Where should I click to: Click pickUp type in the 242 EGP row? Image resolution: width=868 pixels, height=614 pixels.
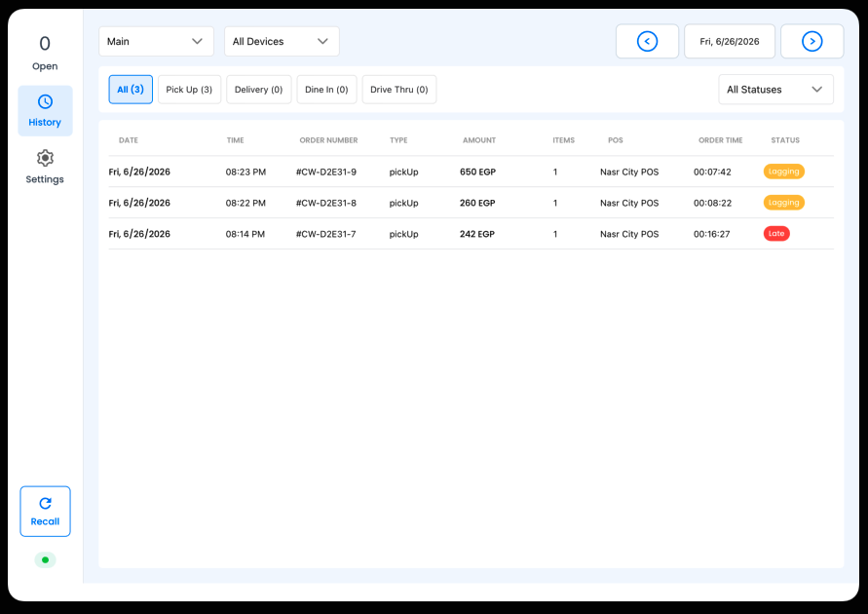403,234
